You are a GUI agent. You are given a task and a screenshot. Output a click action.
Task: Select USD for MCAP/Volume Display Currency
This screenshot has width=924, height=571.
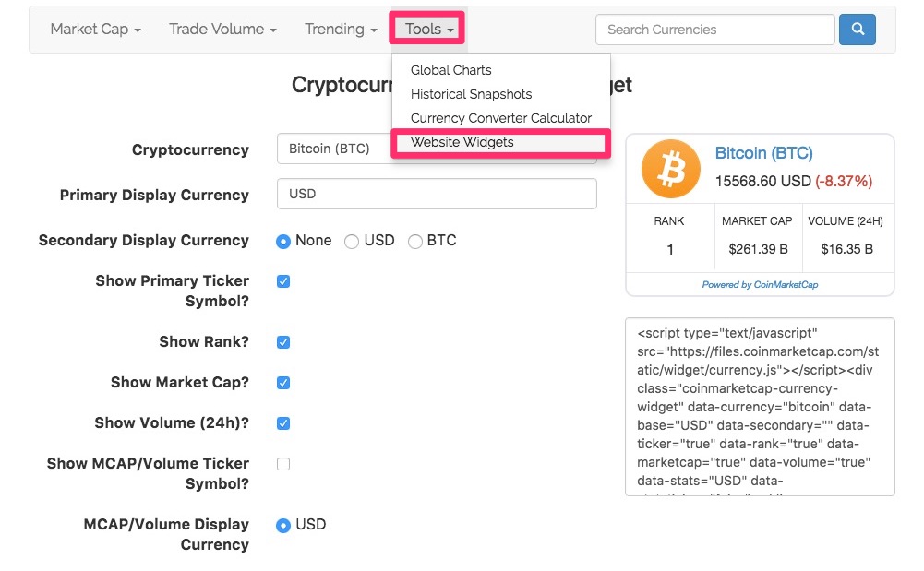click(283, 525)
